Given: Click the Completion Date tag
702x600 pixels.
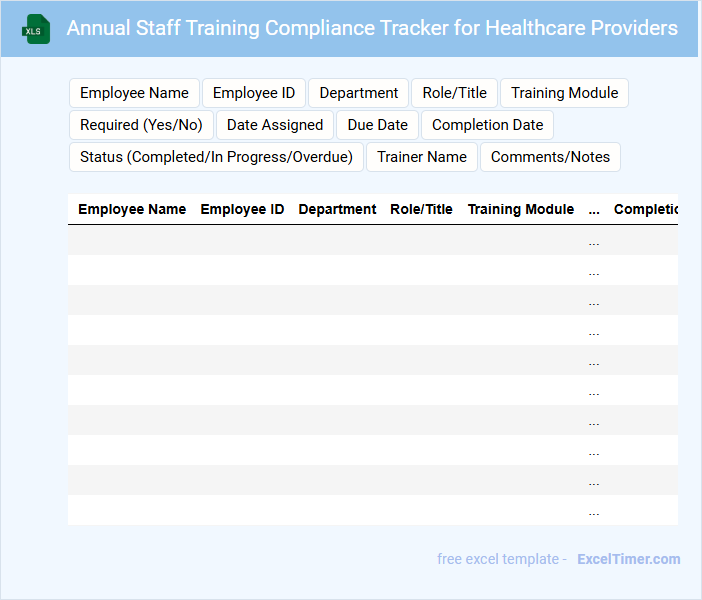Looking at the screenshot, I should click(488, 125).
